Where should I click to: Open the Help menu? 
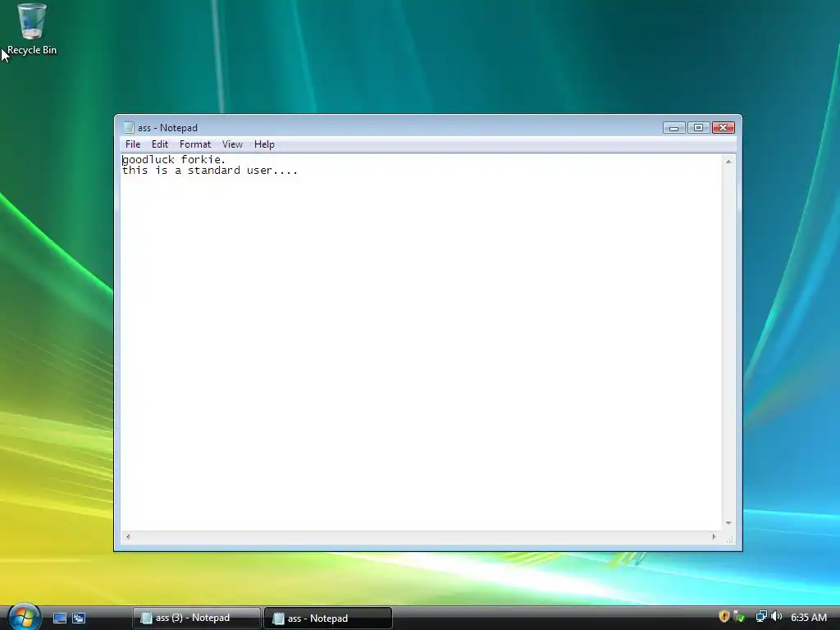click(x=264, y=144)
